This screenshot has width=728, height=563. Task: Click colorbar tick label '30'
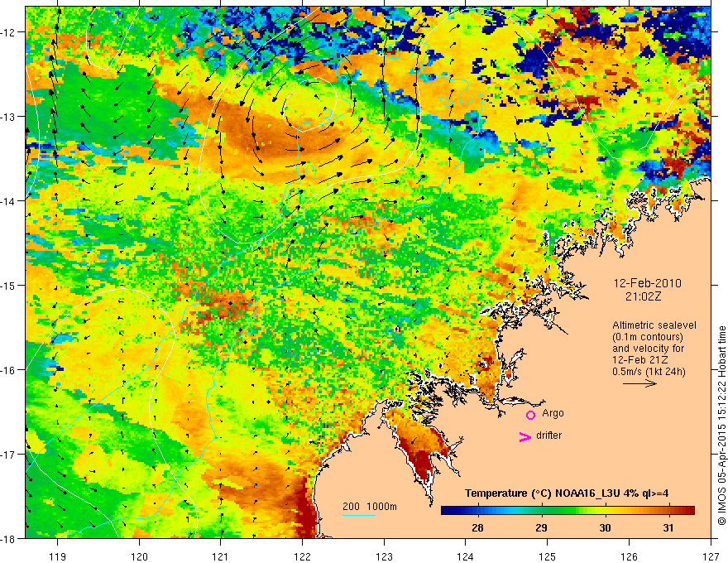coord(605,527)
